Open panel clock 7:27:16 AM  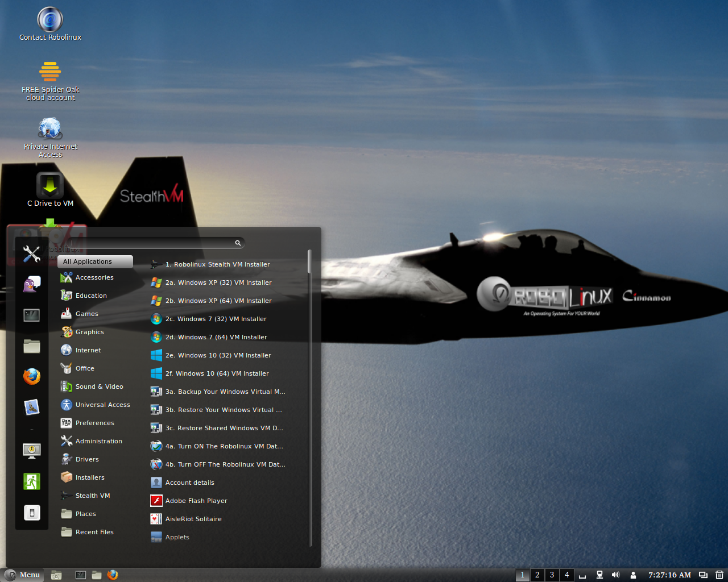pos(669,575)
